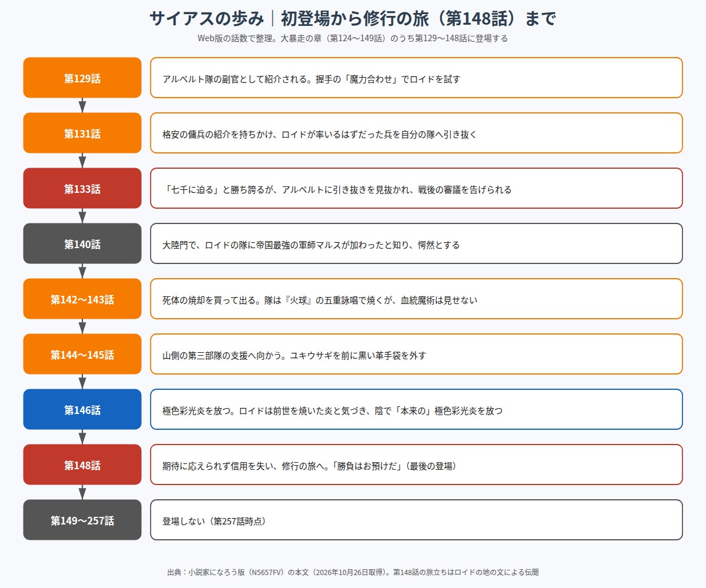Select the blue 第146話 episode box
The height and width of the screenshot is (588, 706).
82,409
